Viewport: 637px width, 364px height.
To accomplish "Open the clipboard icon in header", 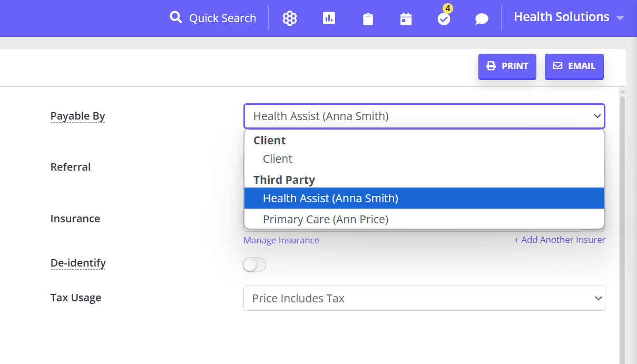I will 368,19.
